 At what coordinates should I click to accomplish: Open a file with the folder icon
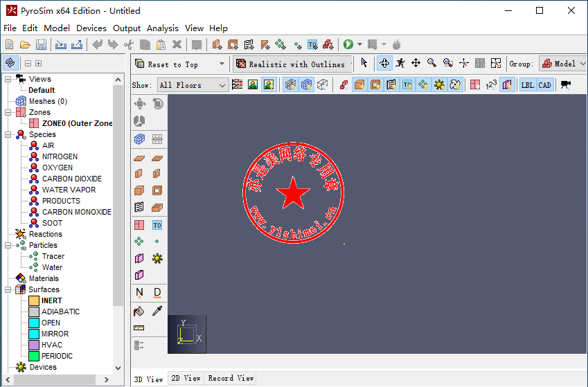click(25, 44)
